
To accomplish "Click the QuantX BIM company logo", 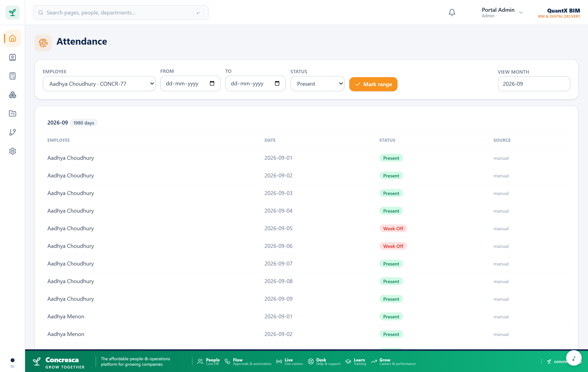I will click(559, 13).
